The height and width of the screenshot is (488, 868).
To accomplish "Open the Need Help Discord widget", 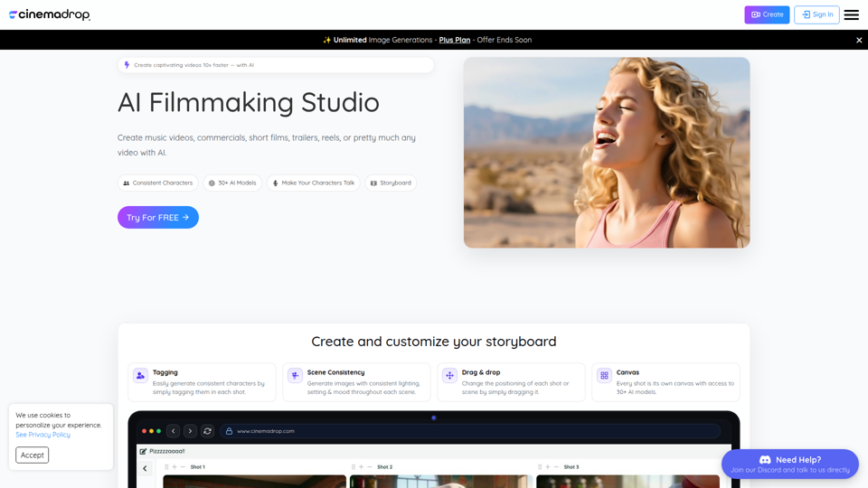I will coord(790,464).
